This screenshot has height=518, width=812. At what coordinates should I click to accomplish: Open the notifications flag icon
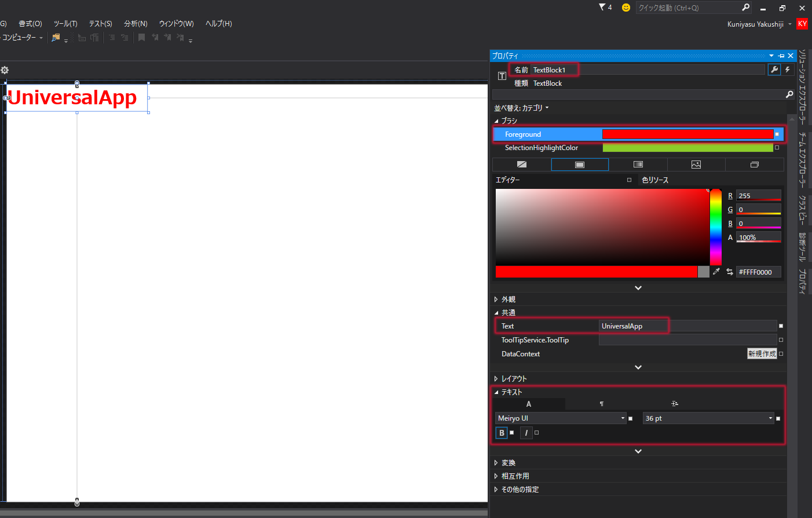602,7
